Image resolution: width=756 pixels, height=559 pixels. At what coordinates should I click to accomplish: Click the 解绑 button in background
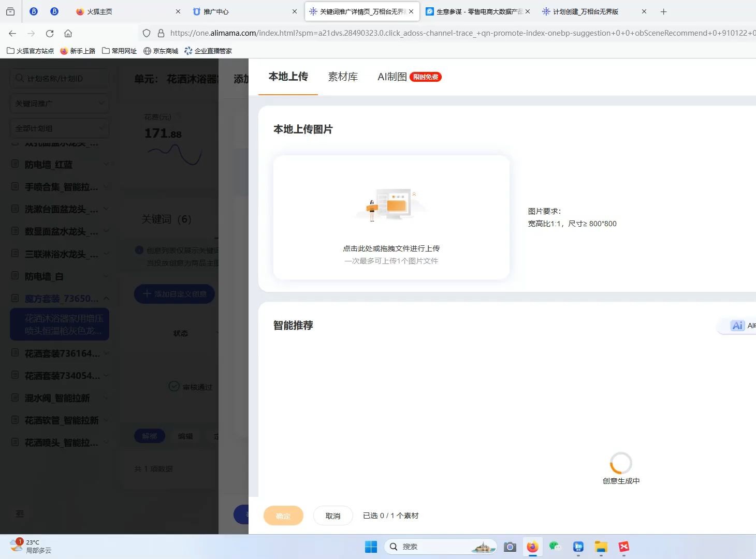click(150, 436)
